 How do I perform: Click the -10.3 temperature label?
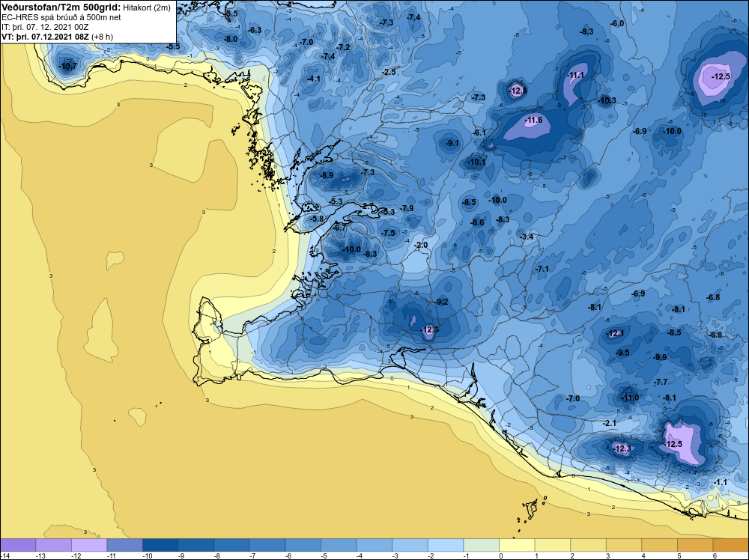(x=607, y=101)
